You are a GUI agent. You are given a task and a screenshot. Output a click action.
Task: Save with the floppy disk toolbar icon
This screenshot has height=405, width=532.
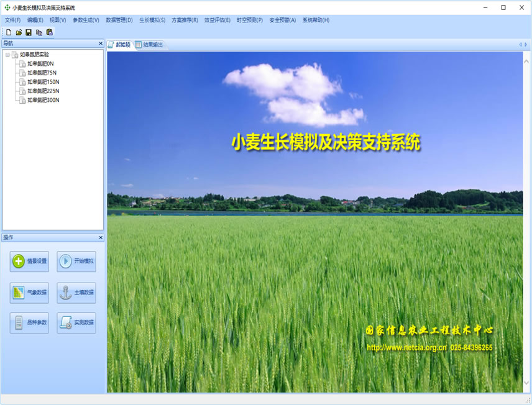tap(28, 32)
